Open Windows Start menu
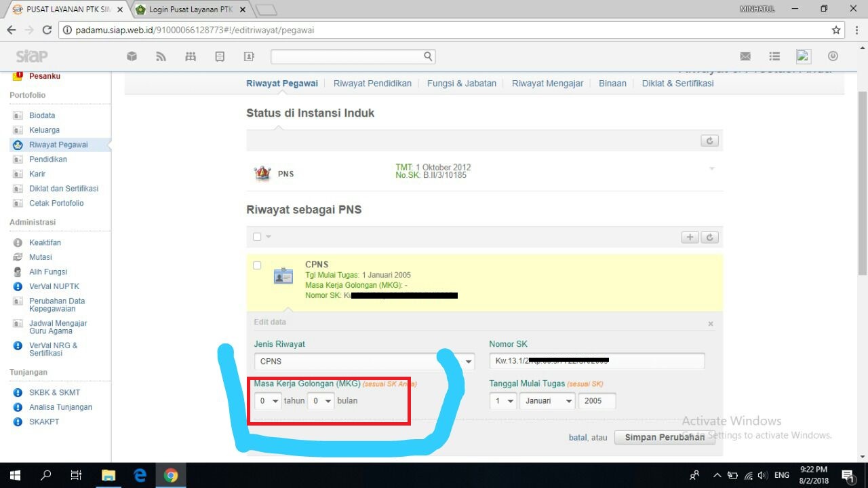 15,475
